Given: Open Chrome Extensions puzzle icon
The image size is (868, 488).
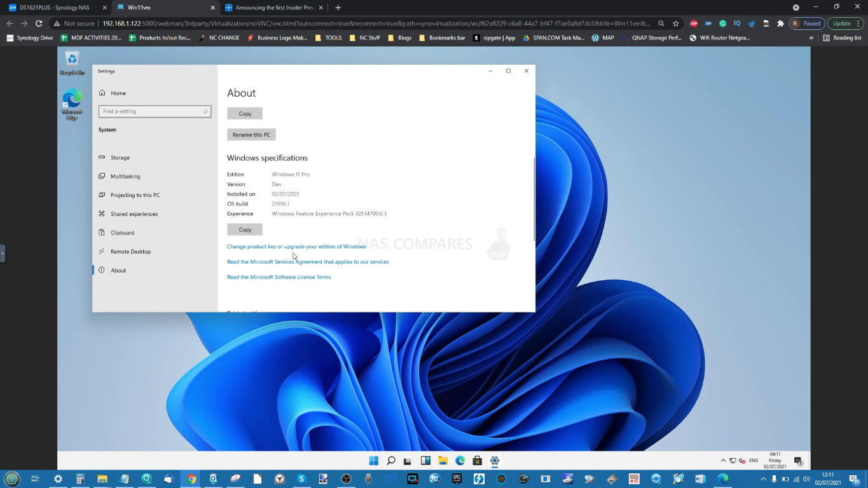Looking at the screenshot, I should point(781,24).
